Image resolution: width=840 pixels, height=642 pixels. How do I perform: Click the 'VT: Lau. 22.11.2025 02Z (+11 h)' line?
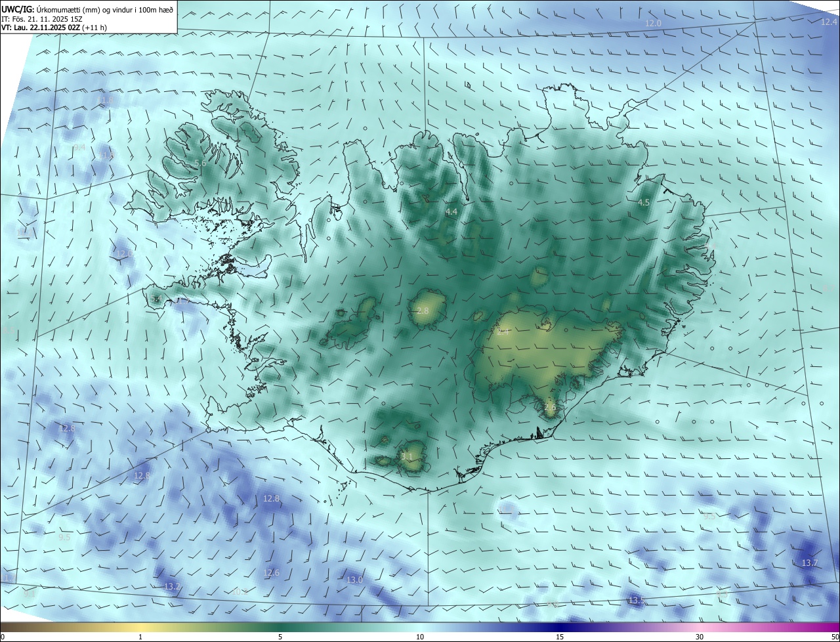[54, 28]
